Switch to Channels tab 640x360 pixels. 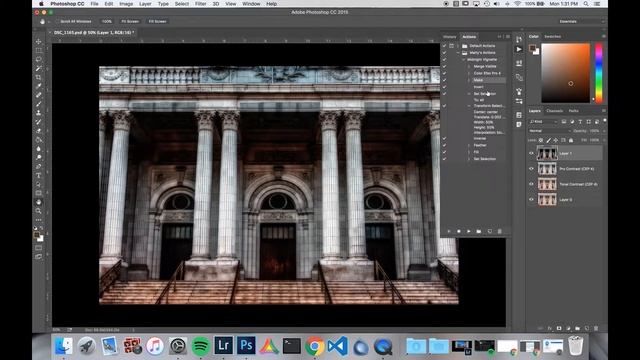pyautogui.click(x=554, y=111)
